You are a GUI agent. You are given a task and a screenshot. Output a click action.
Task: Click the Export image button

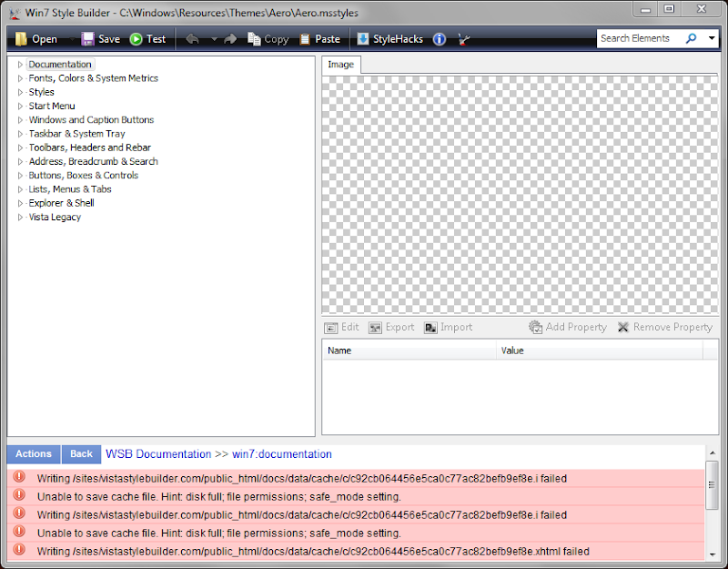click(391, 328)
